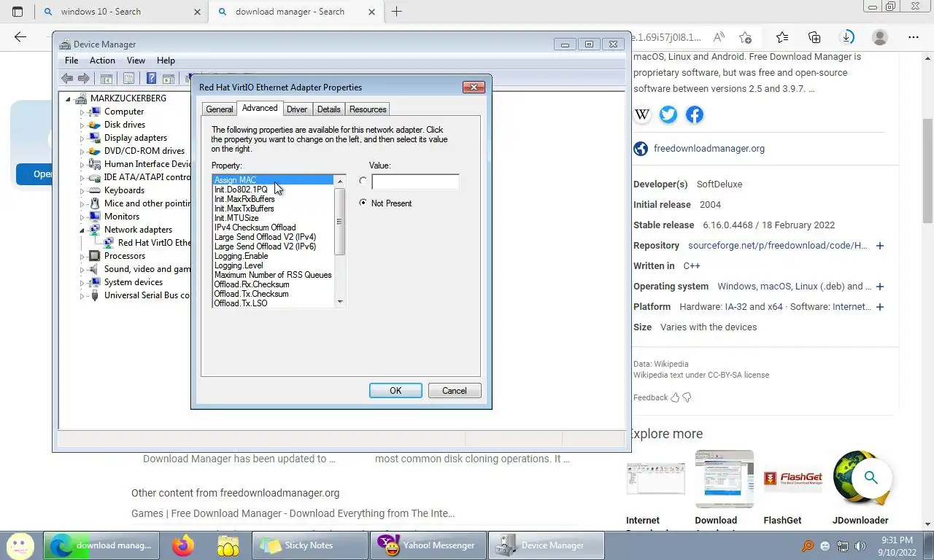Expand the DVD/CD-ROM drives node

(x=82, y=152)
